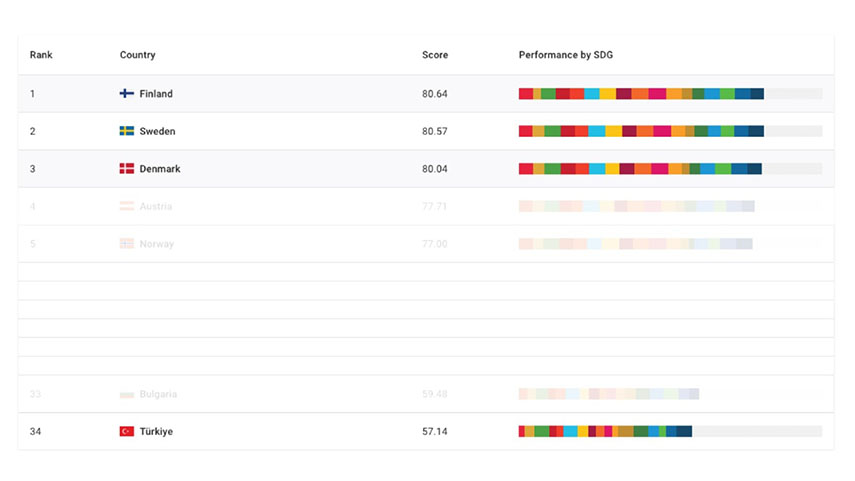Click Türkiye's SDG performance color bar
The width and height of the screenshot is (855, 481).
(605, 431)
